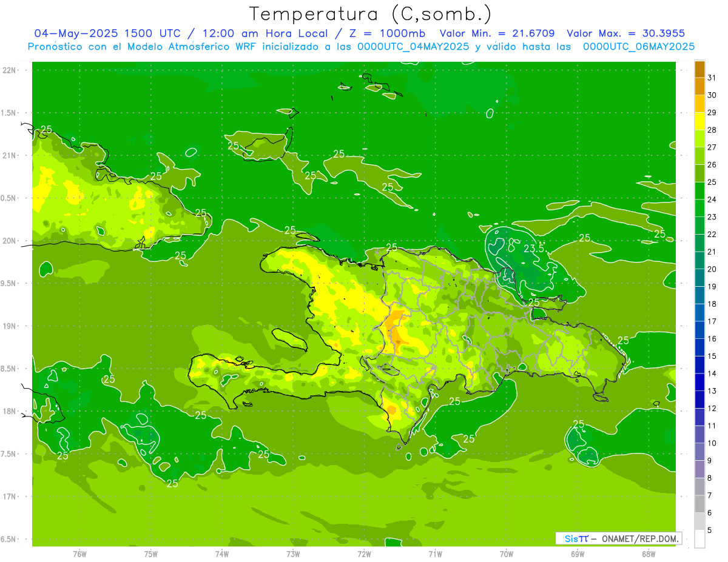Click the "8.5N" latitude label
Image resolution: width=728 pixels, height=562 pixels.
(8, 369)
